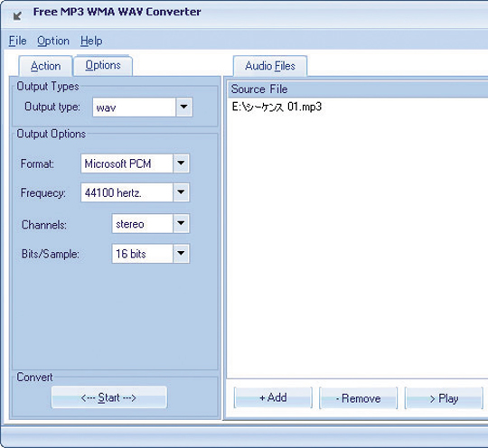
Task: Click the + Add button
Action: pos(273,397)
